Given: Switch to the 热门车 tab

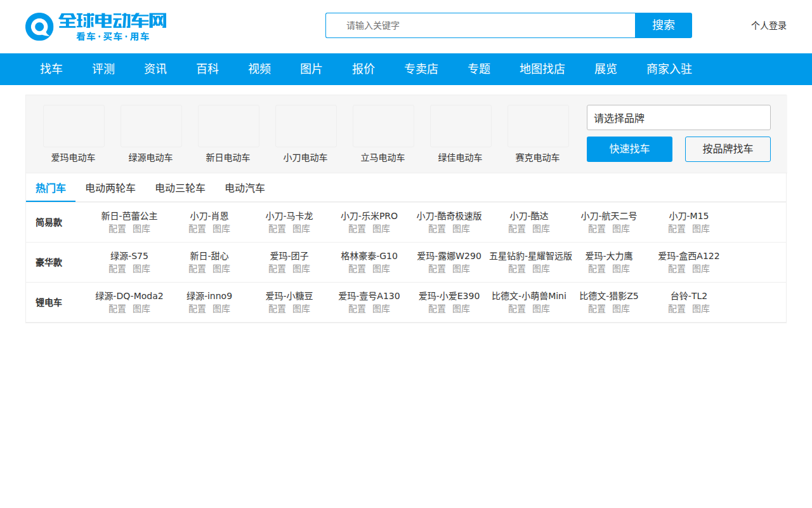Looking at the screenshot, I should click(x=51, y=188).
